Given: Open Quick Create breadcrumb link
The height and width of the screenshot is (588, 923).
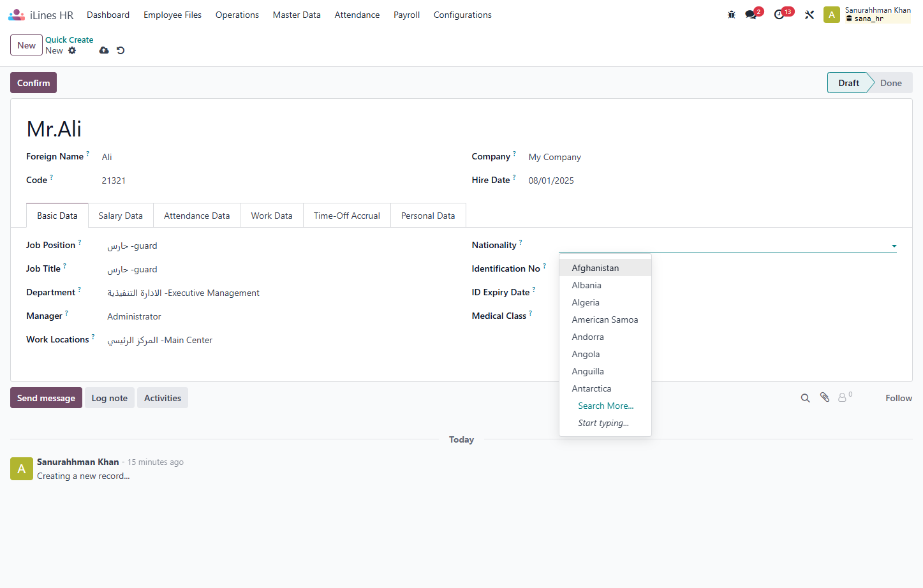Looking at the screenshot, I should [x=69, y=40].
